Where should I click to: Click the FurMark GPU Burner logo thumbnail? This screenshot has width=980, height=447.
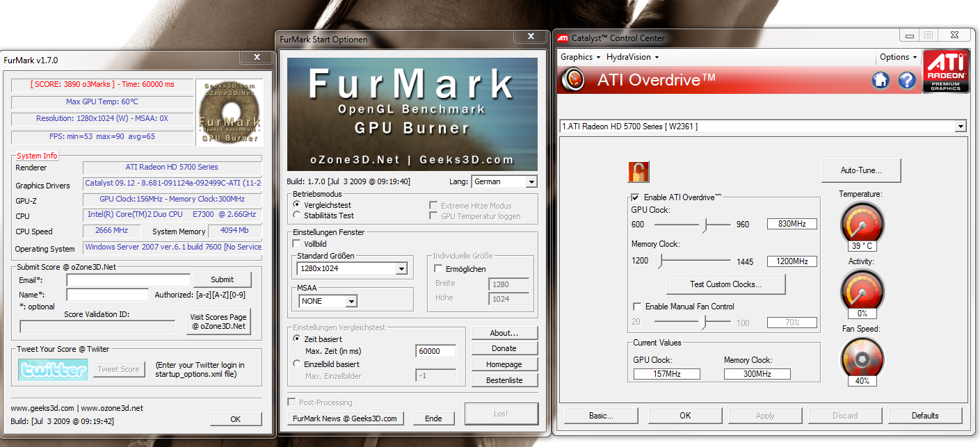point(228,112)
